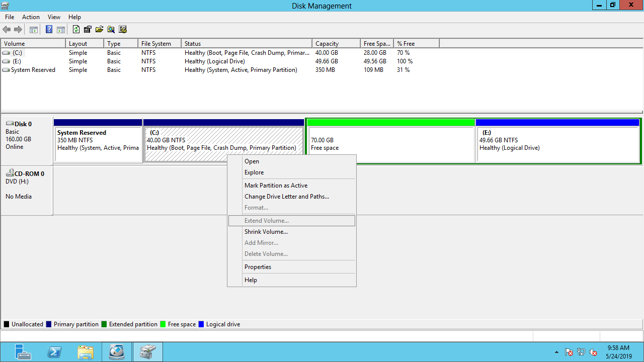Viewport: 644px width, 362px height.
Task: Choose Shrink Volume from the context menu
Action: pyautogui.click(x=266, y=232)
